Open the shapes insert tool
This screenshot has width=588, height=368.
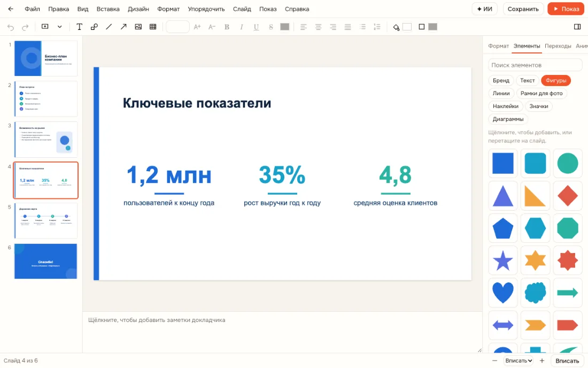[94, 27]
